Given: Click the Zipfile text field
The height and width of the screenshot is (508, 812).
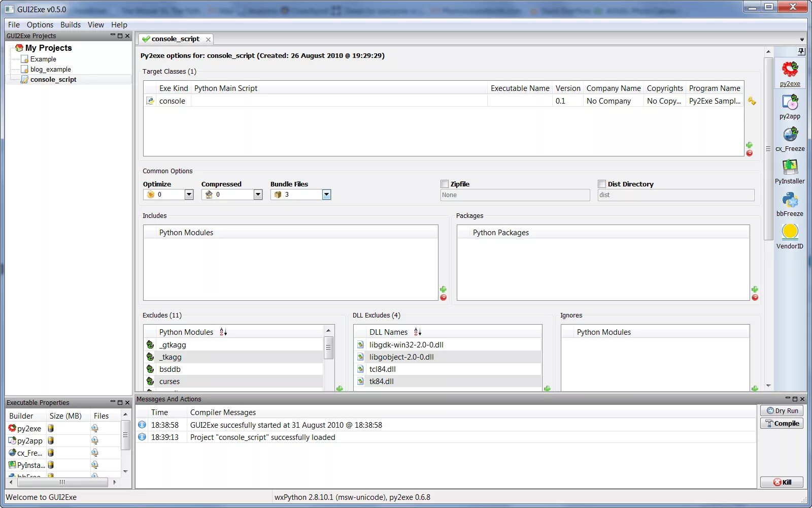Looking at the screenshot, I should (x=515, y=195).
